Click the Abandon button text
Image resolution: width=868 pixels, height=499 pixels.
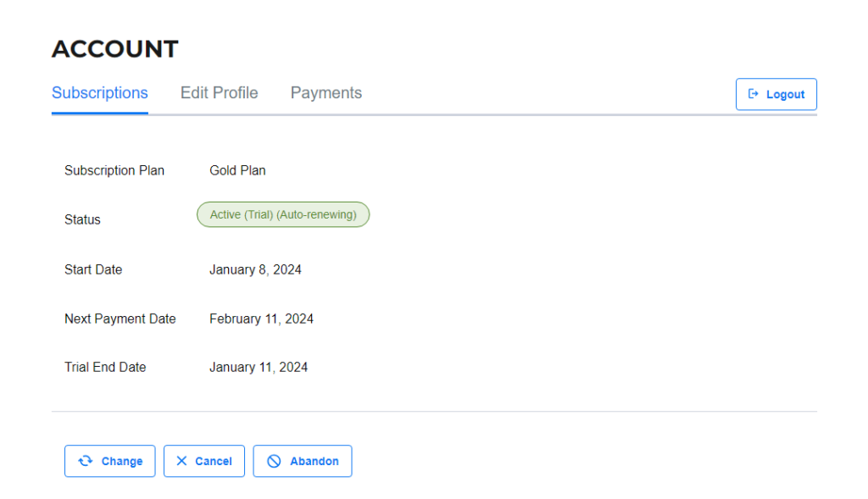point(314,462)
